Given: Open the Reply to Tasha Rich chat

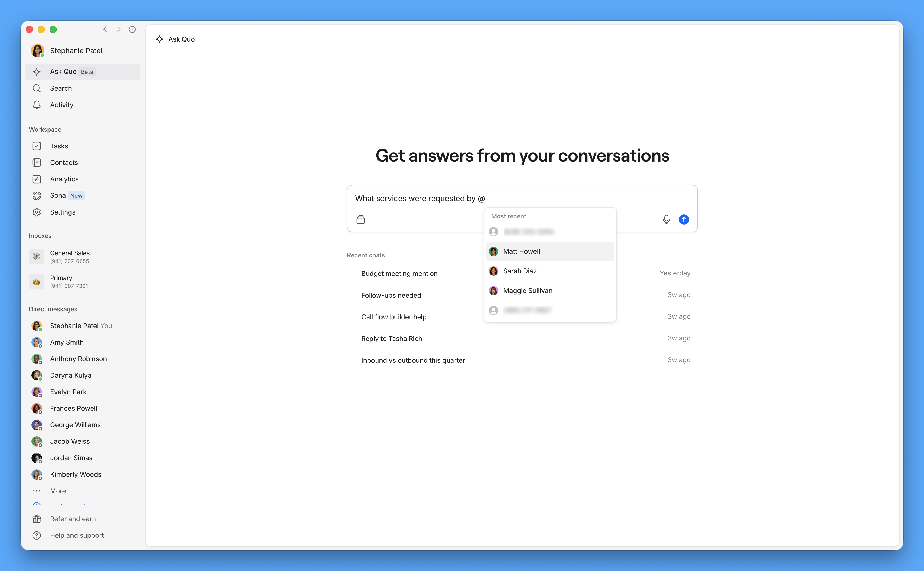Looking at the screenshot, I should coord(522,338).
